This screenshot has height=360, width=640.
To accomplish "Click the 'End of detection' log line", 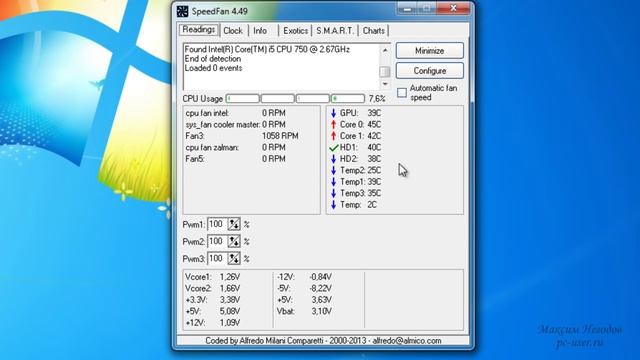I will [213, 59].
